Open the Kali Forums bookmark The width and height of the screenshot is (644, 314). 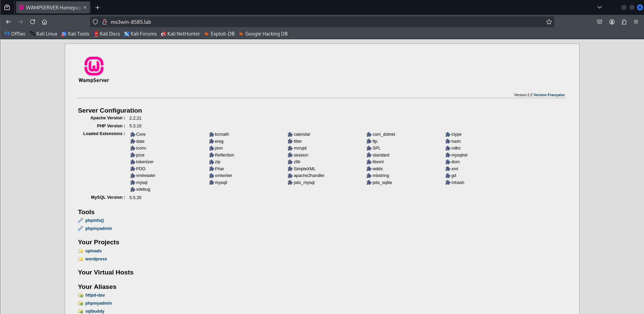click(x=141, y=34)
